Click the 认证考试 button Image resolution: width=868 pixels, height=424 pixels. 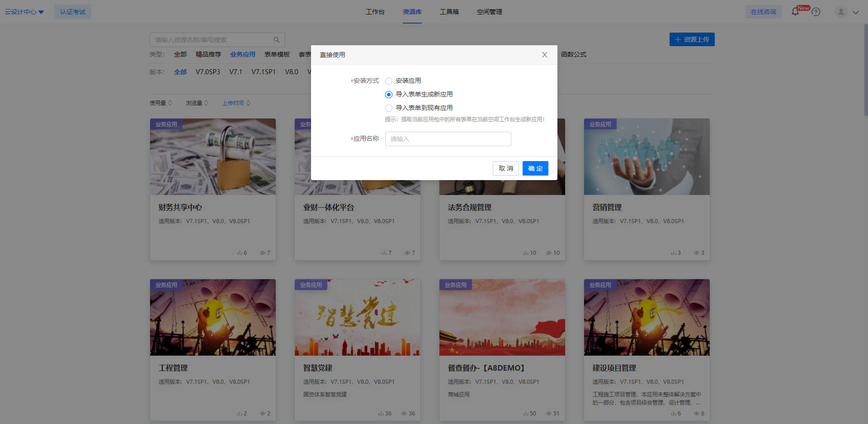pos(73,12)
